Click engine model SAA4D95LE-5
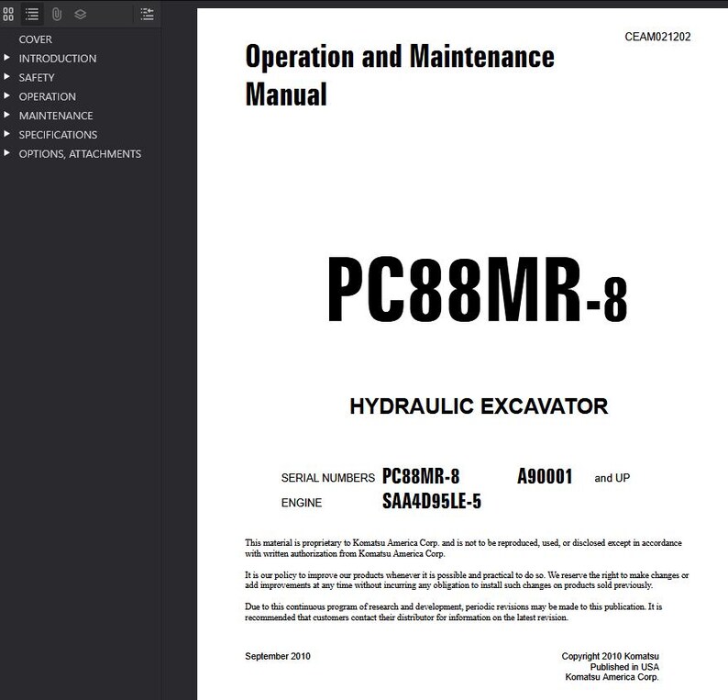This screenshot has width=728, height=700. click(x=432, y=501)
